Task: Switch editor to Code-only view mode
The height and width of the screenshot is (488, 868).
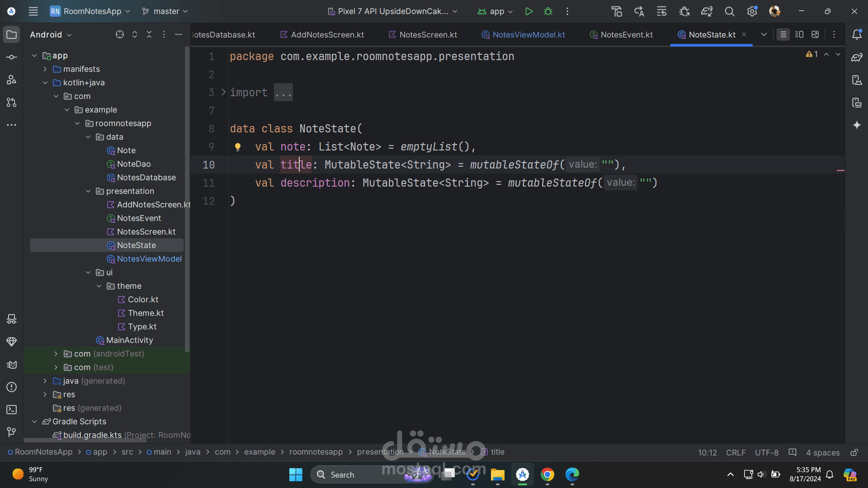Action: point(783,35)
